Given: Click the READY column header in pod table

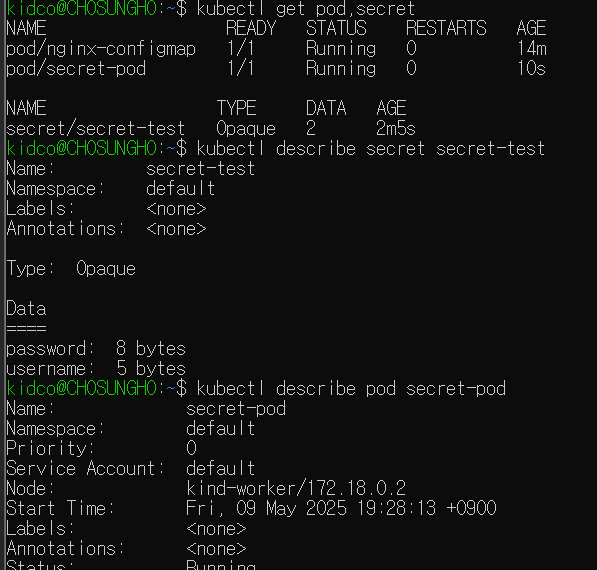Looking at the screenshot, I should point(251,28).
